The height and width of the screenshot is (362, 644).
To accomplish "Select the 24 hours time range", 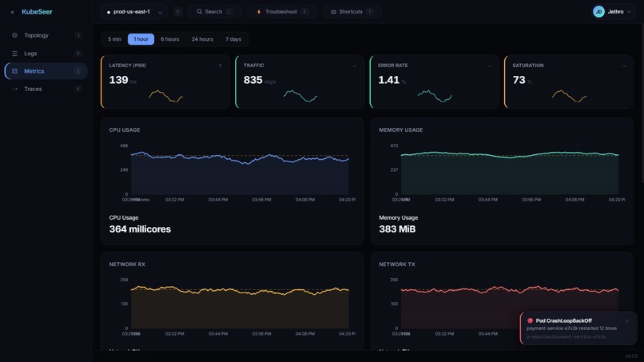I will click(202, 39).
